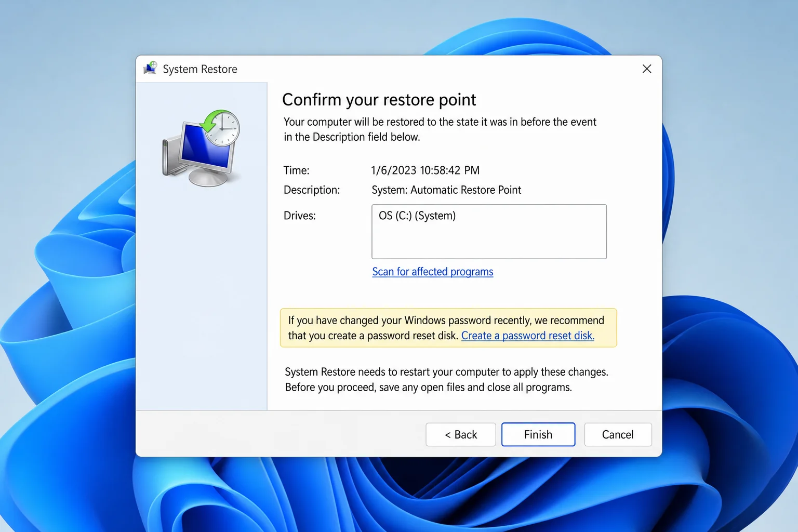The width and height of the screenshot is (798, 532).
Task: Close the System Restore dialog
Action: coord(647,69)
